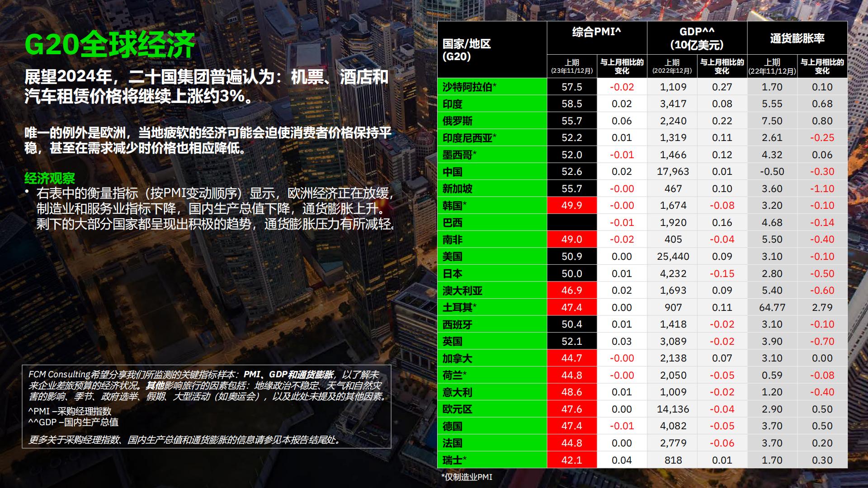Click the empty black PMI cell for 巴西
868x488 pixels.
tap(572, 222)
